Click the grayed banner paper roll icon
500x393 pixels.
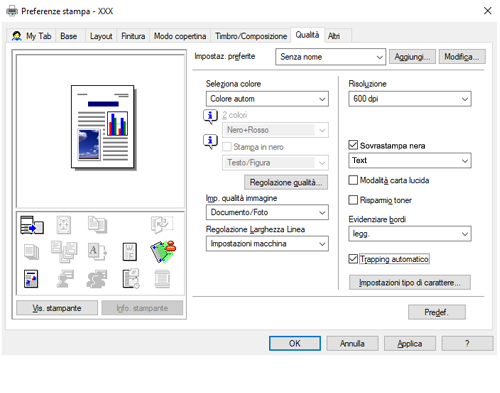tap(162, 279)
